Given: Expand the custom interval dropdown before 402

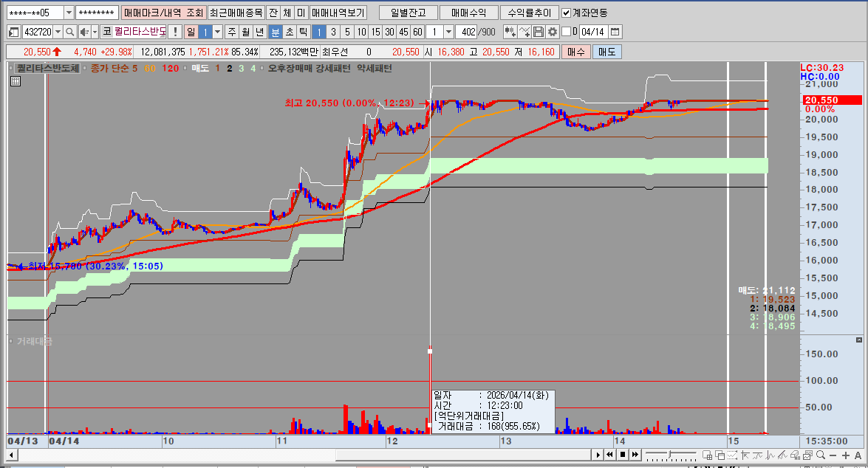Looking at the screenshot, I should [x=449, y=32].
